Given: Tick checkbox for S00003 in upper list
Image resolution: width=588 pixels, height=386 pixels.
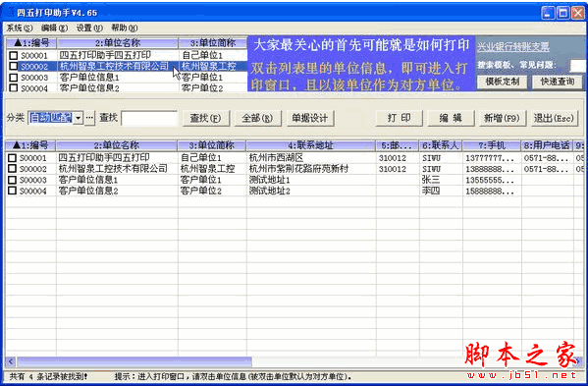Looking at the screenshot, I should (14, 78).
